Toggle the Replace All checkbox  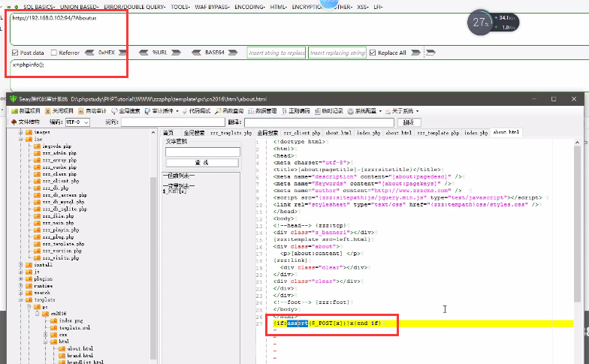[x=373, y=53]
